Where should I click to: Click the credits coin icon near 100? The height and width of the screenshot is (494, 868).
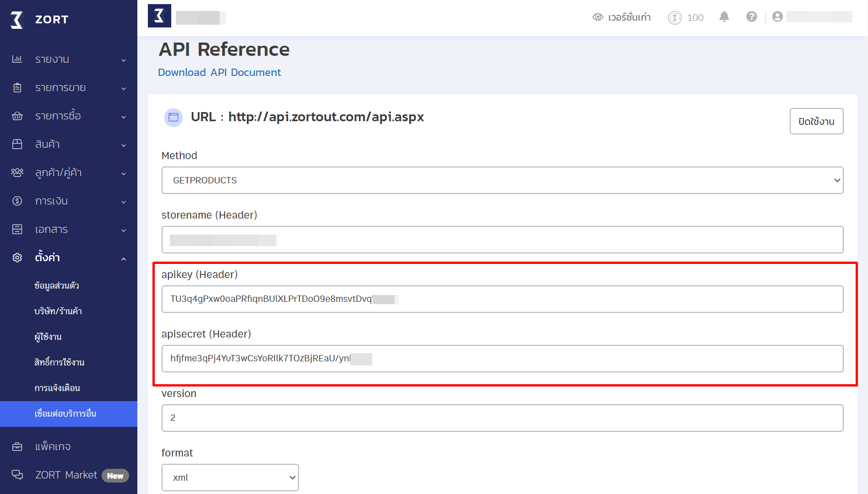coord(674,18)
